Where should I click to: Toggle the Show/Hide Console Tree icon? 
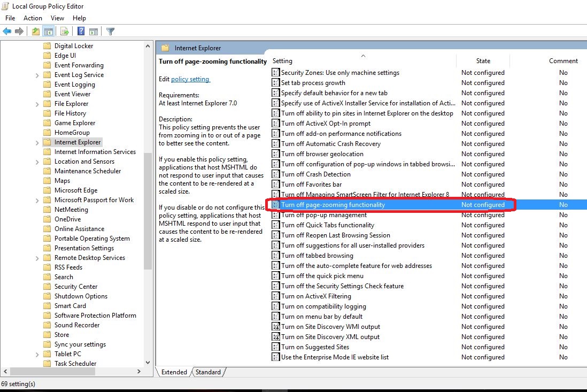(49, 32)
